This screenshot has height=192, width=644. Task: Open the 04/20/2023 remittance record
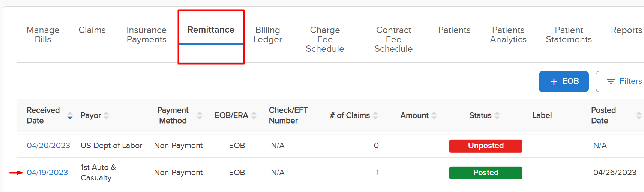pyautogui.click(x=48, y=146)
